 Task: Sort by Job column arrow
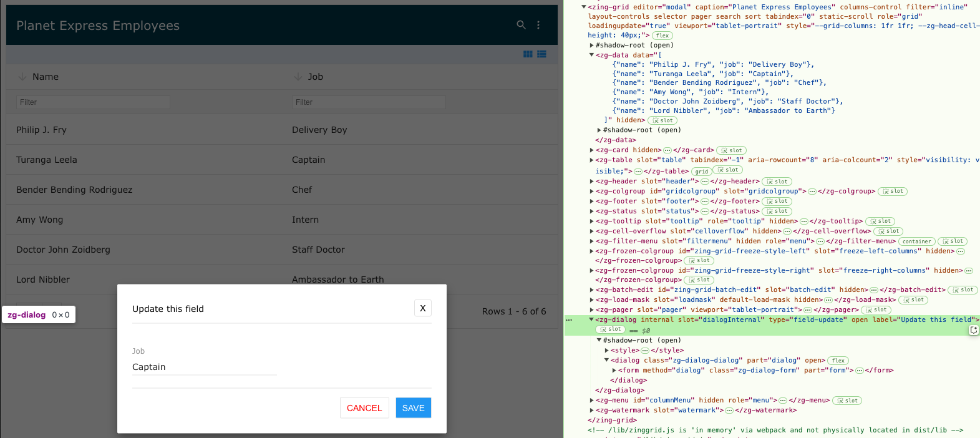(x=298, y=77)
